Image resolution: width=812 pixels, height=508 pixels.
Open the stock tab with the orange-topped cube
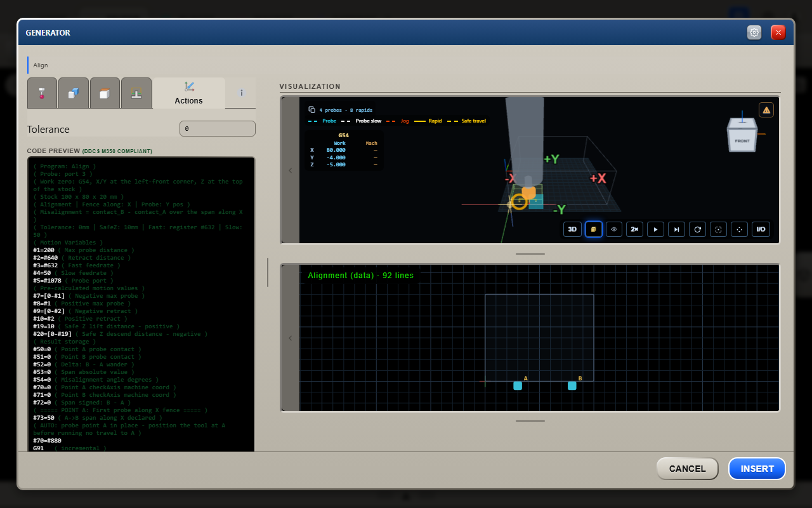pyautogui.click(x=105, y=93)
